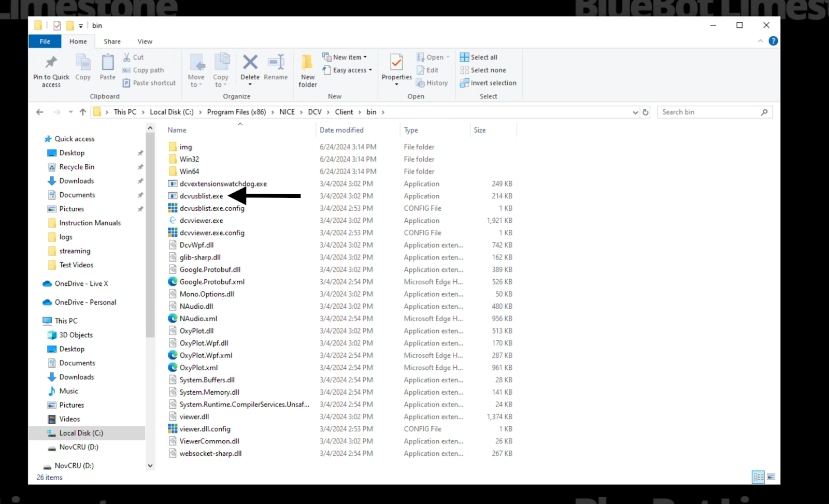Click This PC in address breadcrumb
Screen dimensions: 829x504
[125, 112]
